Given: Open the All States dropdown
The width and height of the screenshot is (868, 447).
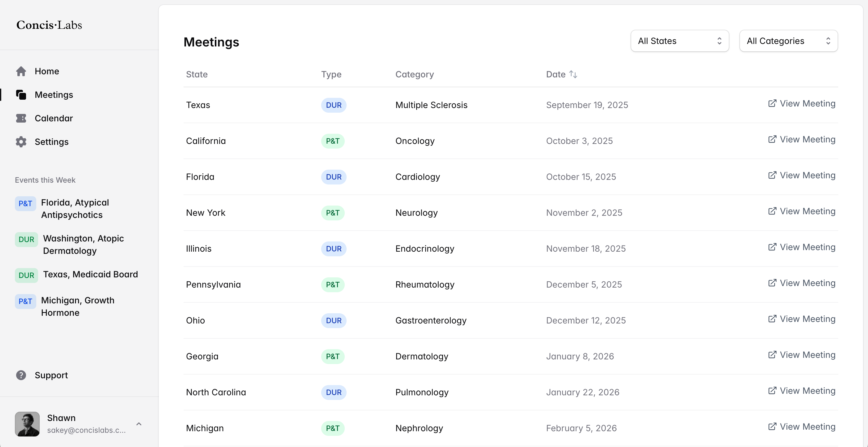Looking at the screenshot, I should click(x=679, y=41).
